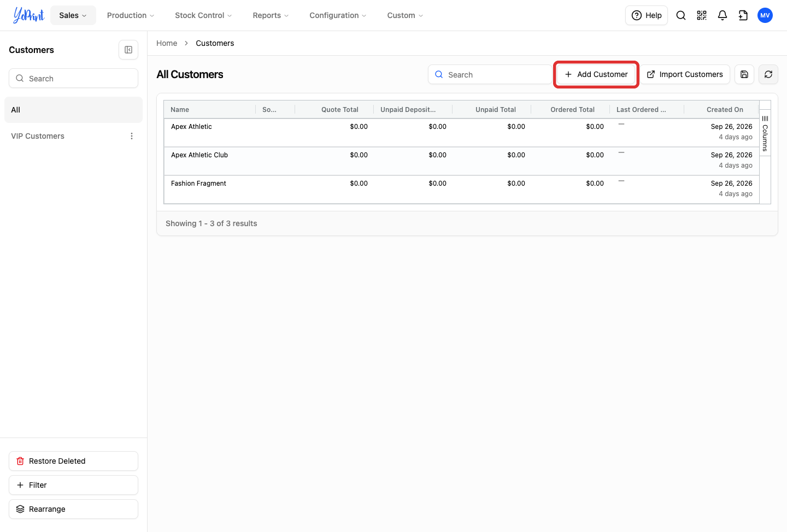The height and width of the screenshot is (532, 787).
Task: Select the VIP Customers view
Action: [x=38, y=136]
